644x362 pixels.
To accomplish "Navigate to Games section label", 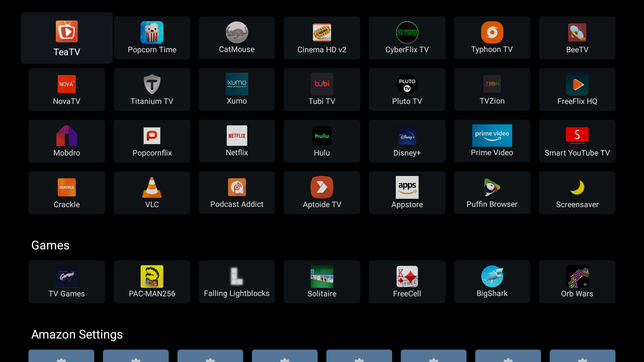I will 50,245.
